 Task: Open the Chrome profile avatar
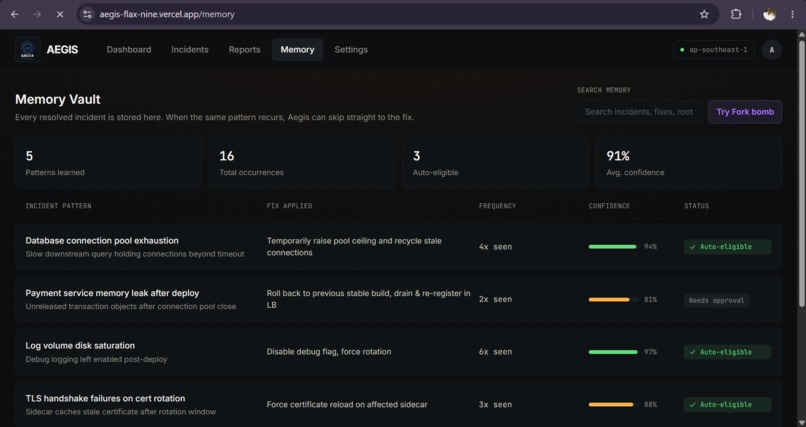[770, 14]
